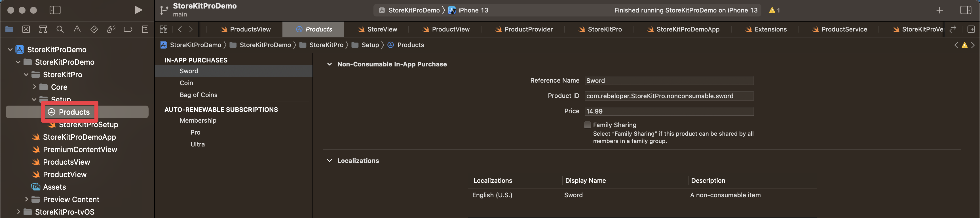Switch to the Extensions tab

pos(765,29)
